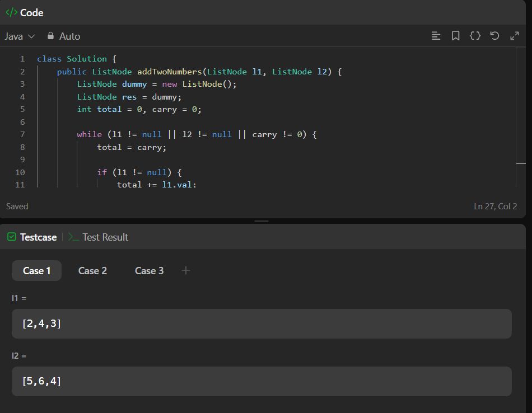532x413 pixels.
Task: Open the Test Result tab
Action: [98, 237]
